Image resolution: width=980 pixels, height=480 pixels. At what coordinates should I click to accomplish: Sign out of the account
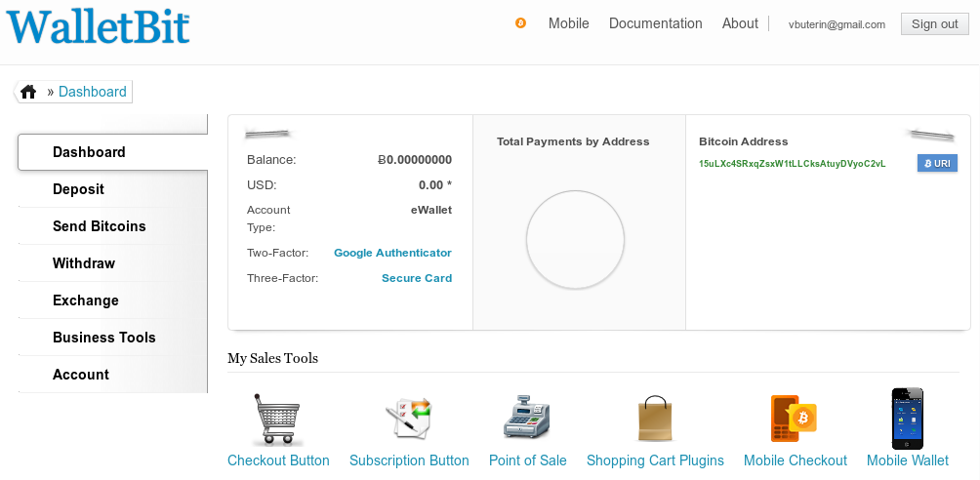[934, 23]
